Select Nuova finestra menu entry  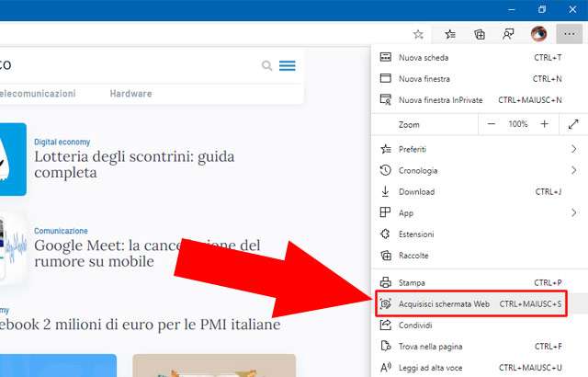click(480, 78)
